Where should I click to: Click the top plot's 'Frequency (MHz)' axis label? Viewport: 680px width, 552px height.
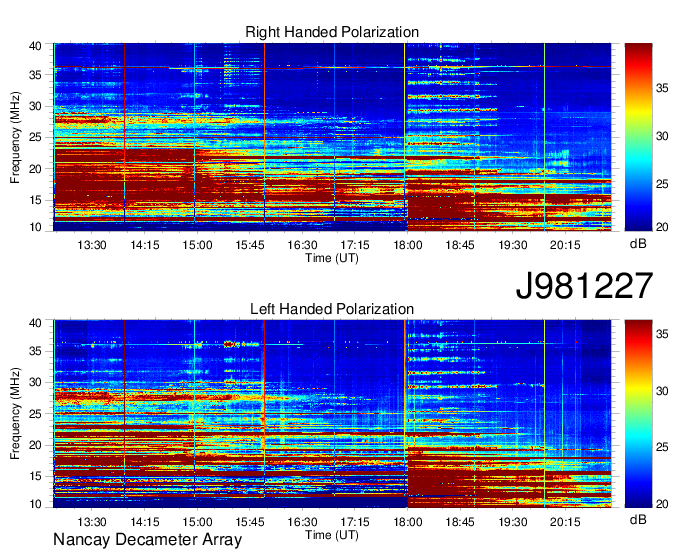tap(15, 137)
